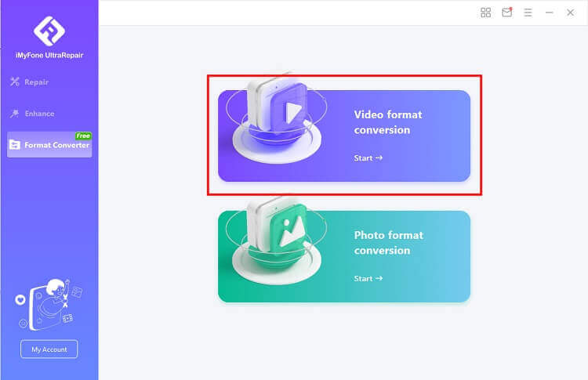588x380 pixels.
Task: Click the Enhance magic wand icon
Action: pyautogui.click(x=14, y=114)
